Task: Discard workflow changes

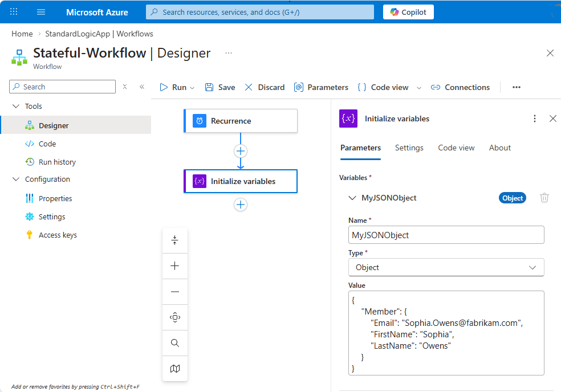Action: pyautogui.click(x=265, y=87)
